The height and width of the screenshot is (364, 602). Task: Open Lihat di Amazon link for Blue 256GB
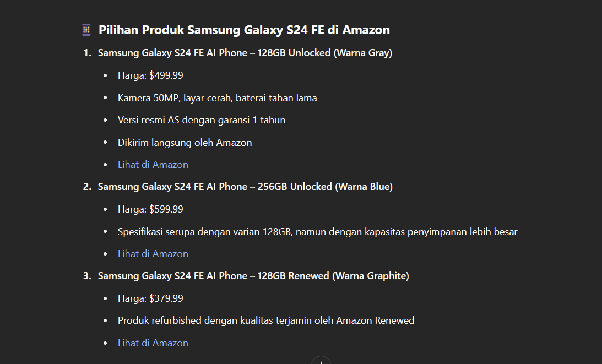[x=153, y=254]
